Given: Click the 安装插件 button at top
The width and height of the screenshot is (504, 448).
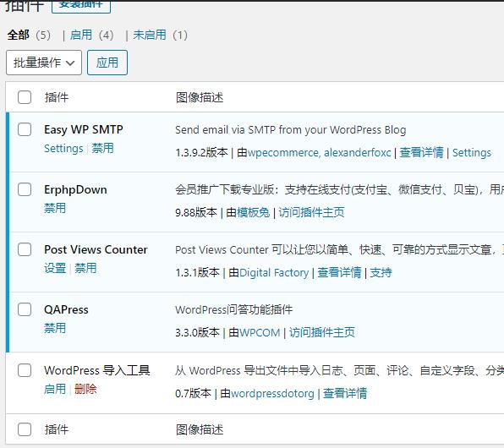Looking at the screenshot, I should click(x=81, y=6).
